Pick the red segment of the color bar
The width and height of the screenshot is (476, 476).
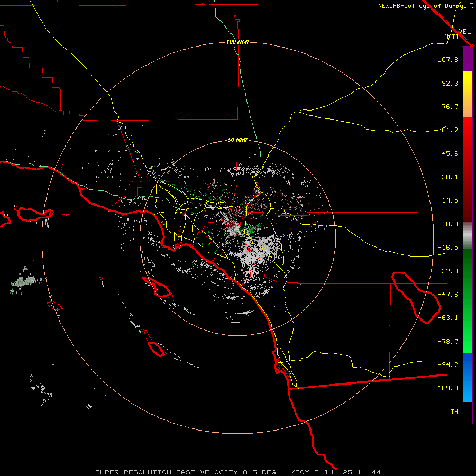coord(467,169)
